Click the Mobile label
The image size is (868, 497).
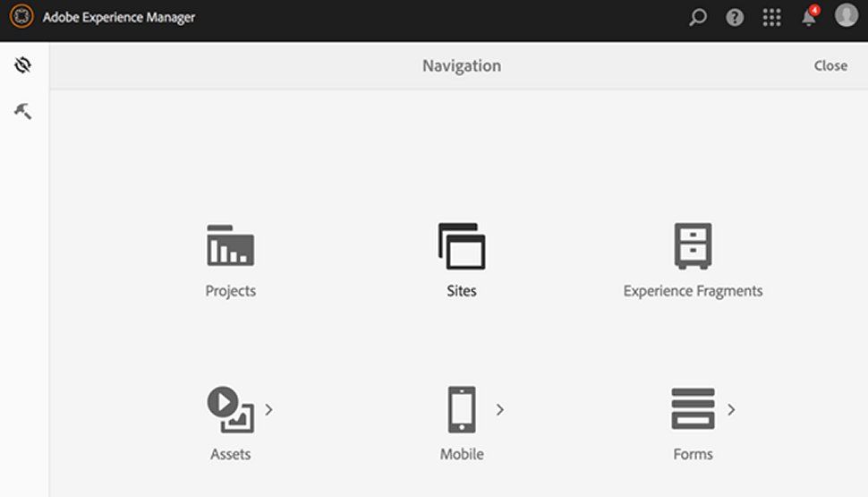tap(462, 454)
